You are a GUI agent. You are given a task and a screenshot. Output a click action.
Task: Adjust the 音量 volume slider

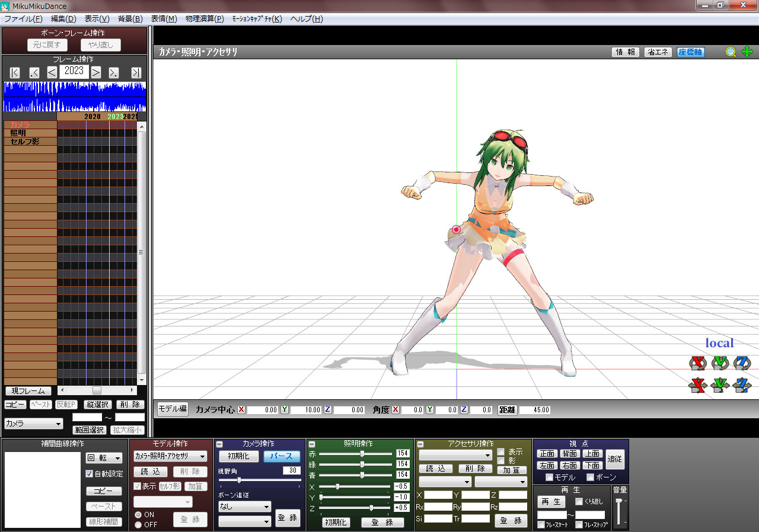point(620,501)
